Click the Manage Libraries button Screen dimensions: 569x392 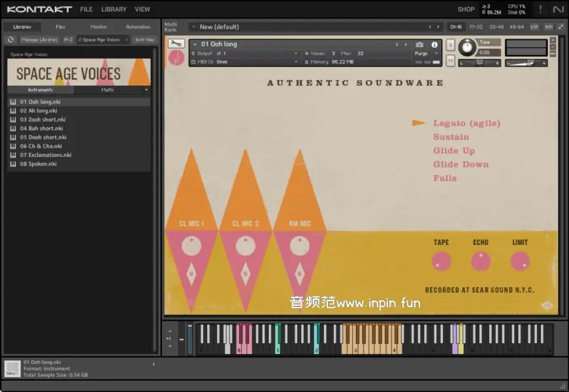pyautogui.click(x=39, y=40)
